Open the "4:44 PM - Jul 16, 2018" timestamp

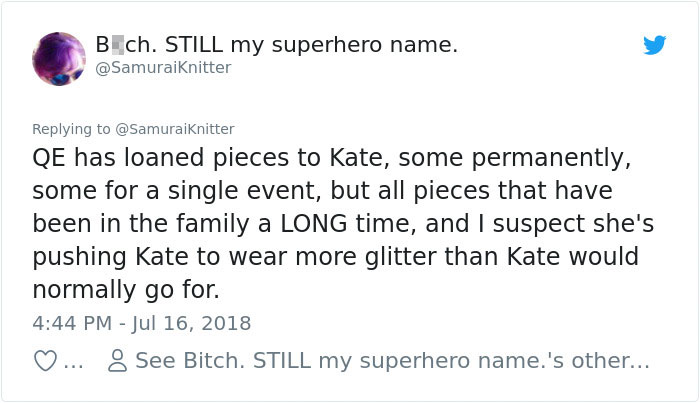pyautogui.click(x=142, y=323)
